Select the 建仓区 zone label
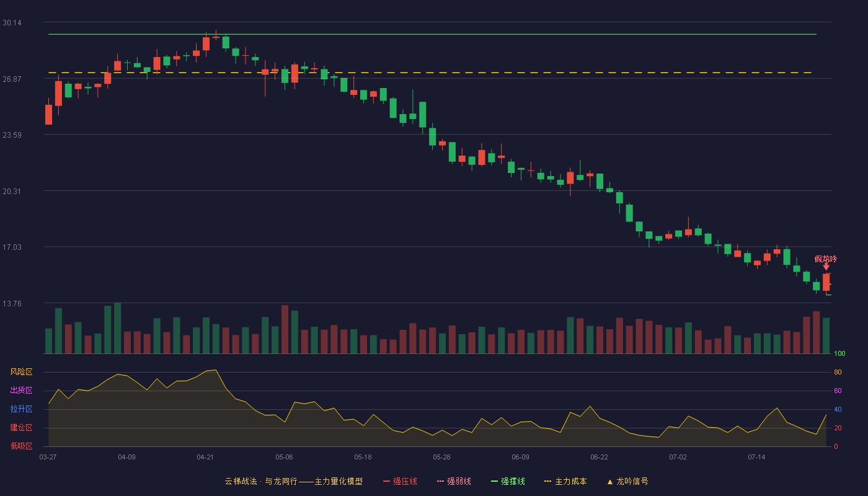This screenshot has width=868, height=496. pos(21,428)
